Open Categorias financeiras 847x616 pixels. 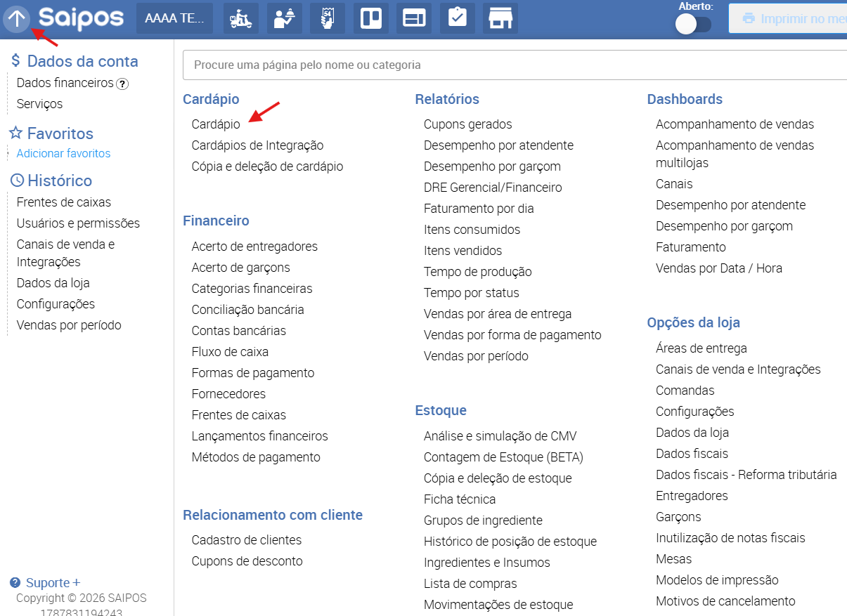click(252, 289)
